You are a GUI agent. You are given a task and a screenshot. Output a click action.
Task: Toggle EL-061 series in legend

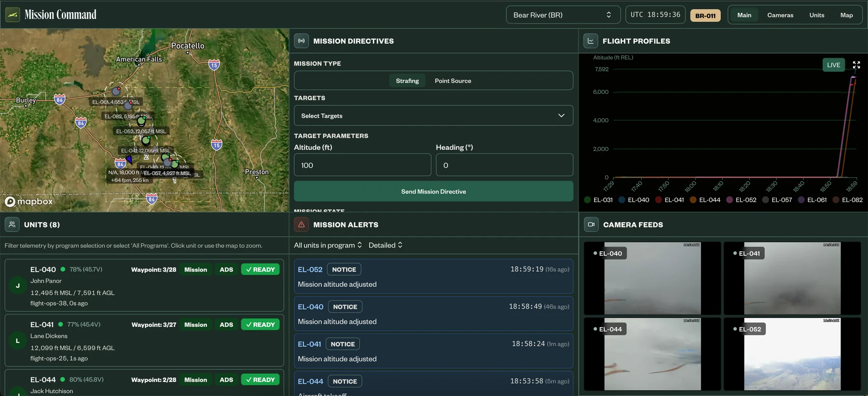pyautogui.click(x=812, y=200)
